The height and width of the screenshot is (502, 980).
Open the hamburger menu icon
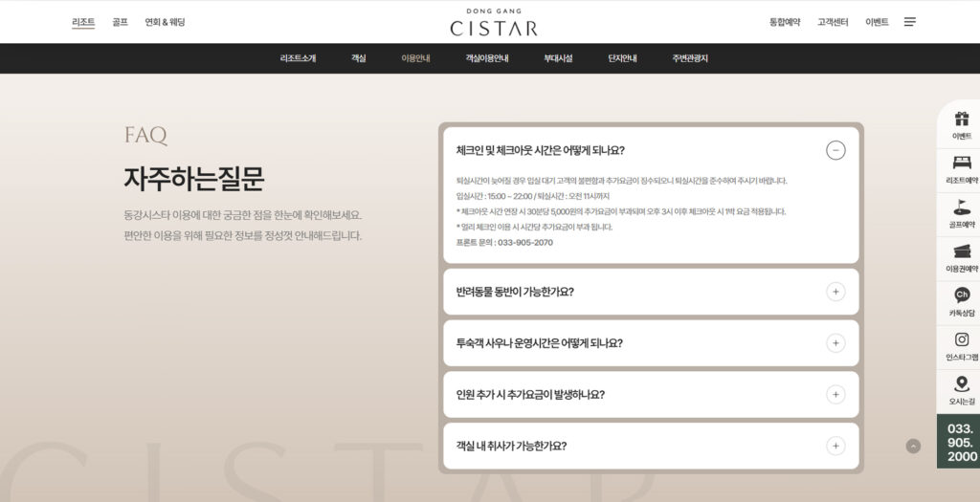pos(910,22)
